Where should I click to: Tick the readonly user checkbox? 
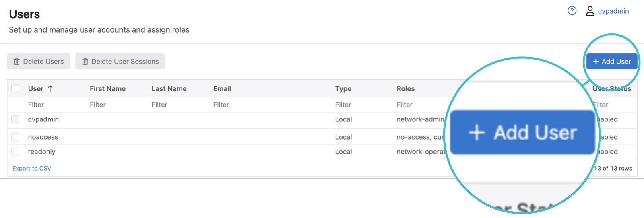point(15,152)
